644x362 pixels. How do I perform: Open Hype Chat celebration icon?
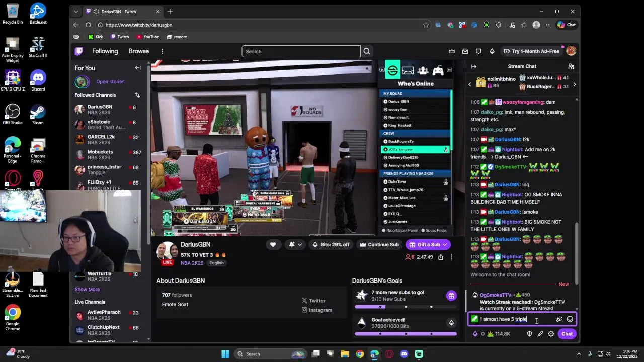[559, 319]
